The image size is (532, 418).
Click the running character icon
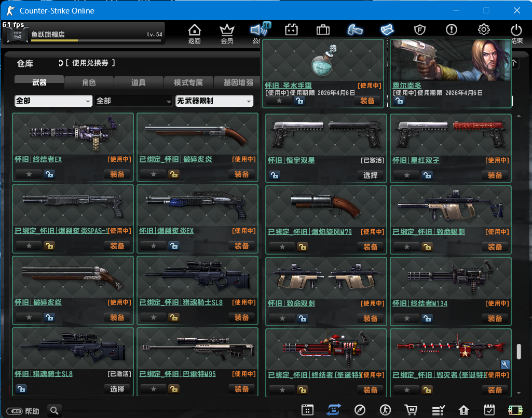click(x=385, y=410)
